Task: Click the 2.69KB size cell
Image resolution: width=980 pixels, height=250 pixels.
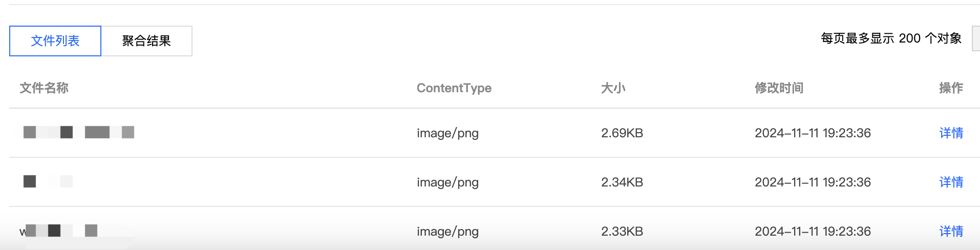Action: click(622, 133)
